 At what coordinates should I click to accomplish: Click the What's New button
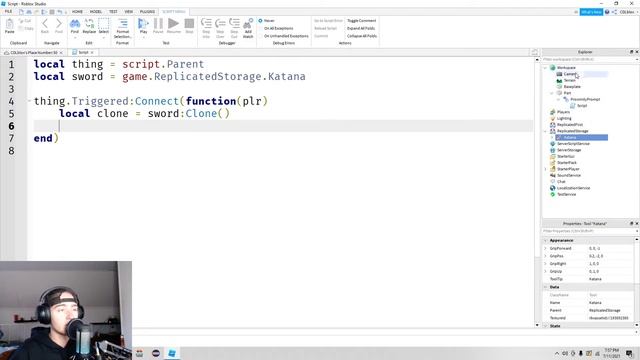pyautogui.click(x=591, y=12)
